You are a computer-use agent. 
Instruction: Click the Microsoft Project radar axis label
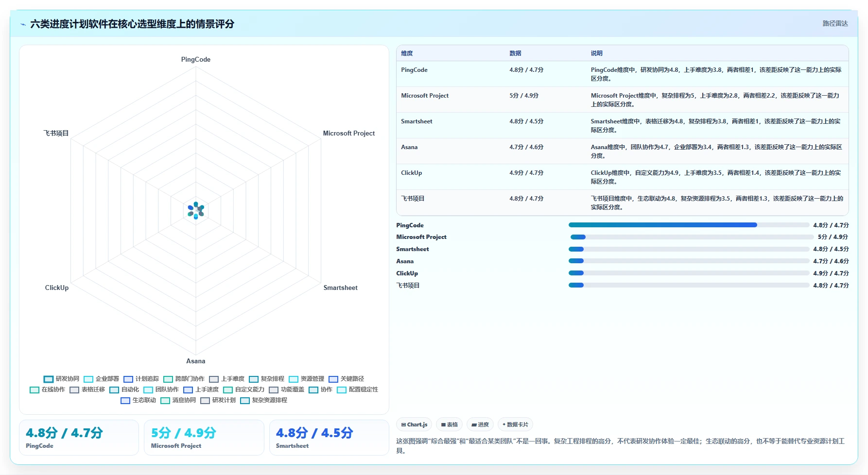point(349,133)
